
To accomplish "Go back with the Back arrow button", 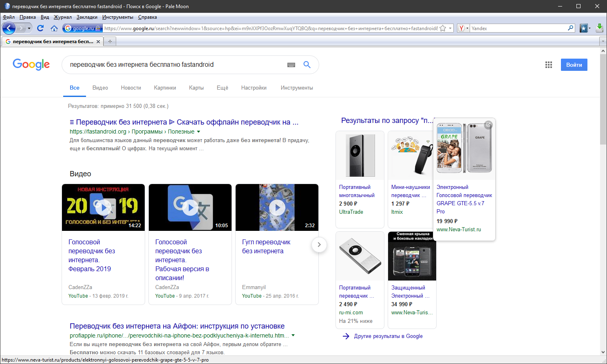I will (x=9, y=28).
